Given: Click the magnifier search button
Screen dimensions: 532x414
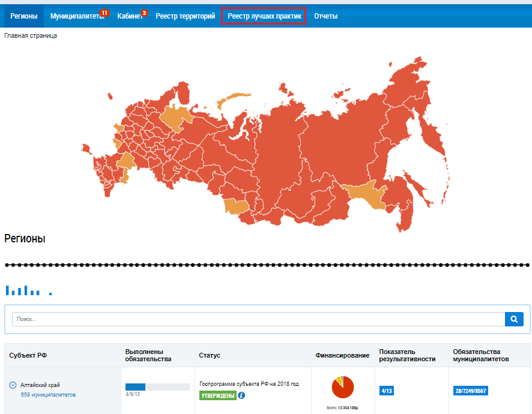Looking at the screenshot, I should pyautogui.click(x=514, y=319).
